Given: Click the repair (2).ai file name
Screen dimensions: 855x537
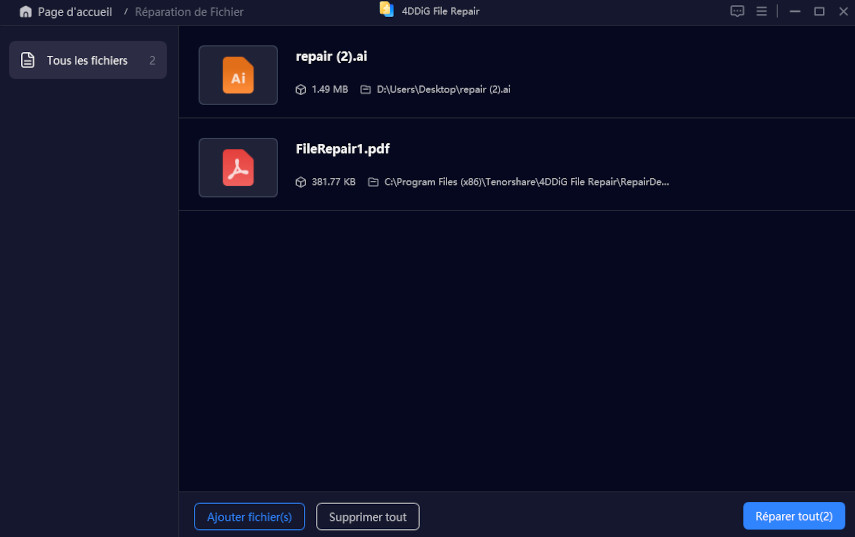Looking at the screenshot, I should (x=332, y=56).
